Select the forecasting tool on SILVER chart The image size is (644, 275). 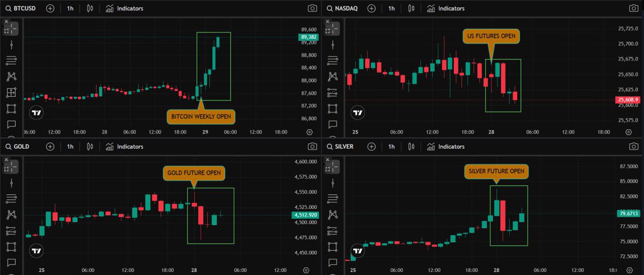click(333, 231)
